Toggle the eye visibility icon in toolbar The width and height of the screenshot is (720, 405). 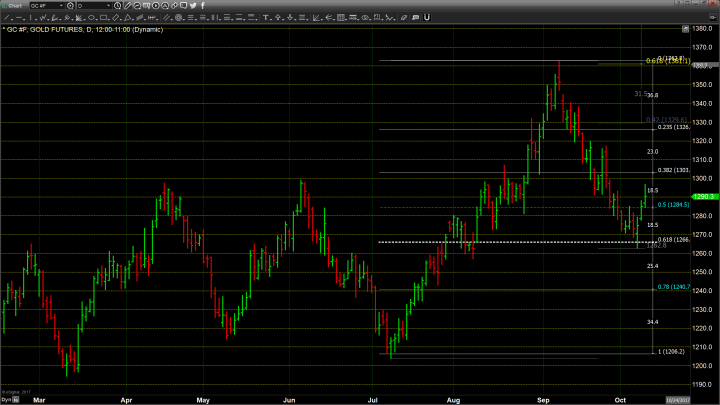click(365, 17)
